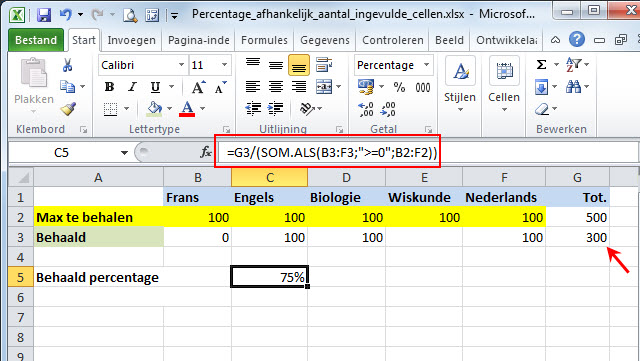Click the Wrap Text icon
This screenshot has height=361, width=640.
[324, 65]
